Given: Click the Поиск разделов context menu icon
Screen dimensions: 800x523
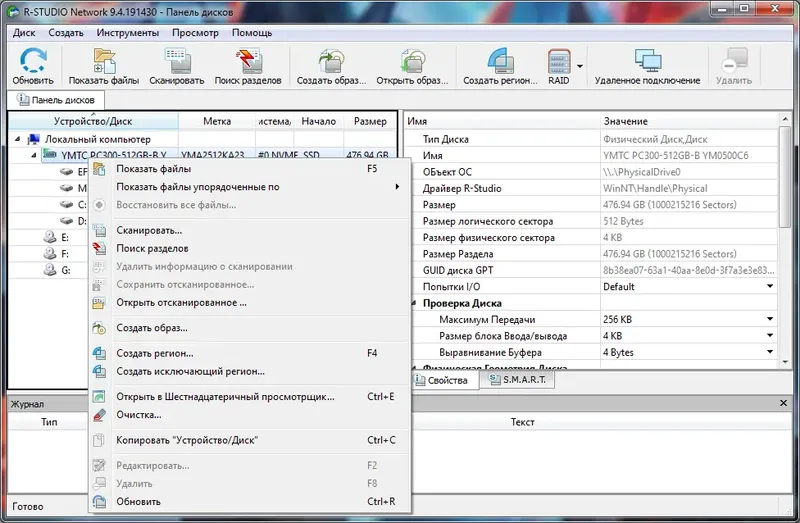Looking at the screenshot, I should coord(99,248).
